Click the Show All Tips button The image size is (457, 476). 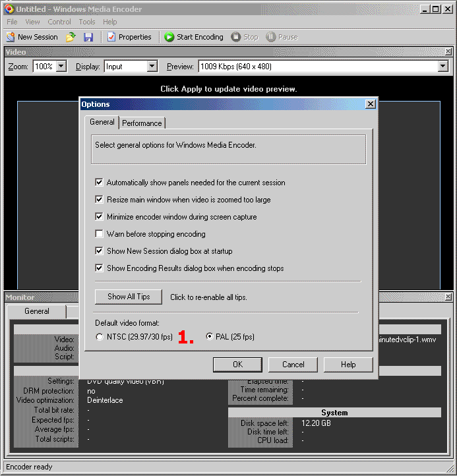129,297
